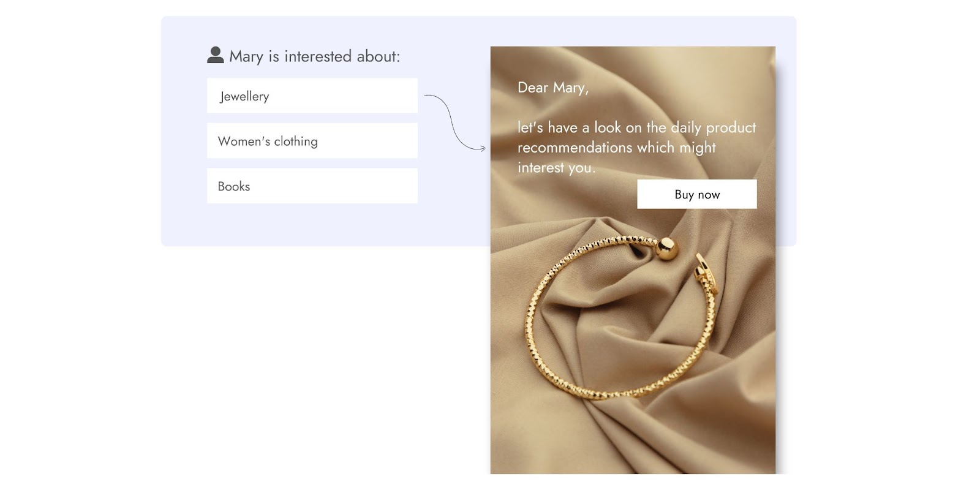Click the word Jewellery in first box
This screenshot has width=980, height=490.
pos(244,96)
